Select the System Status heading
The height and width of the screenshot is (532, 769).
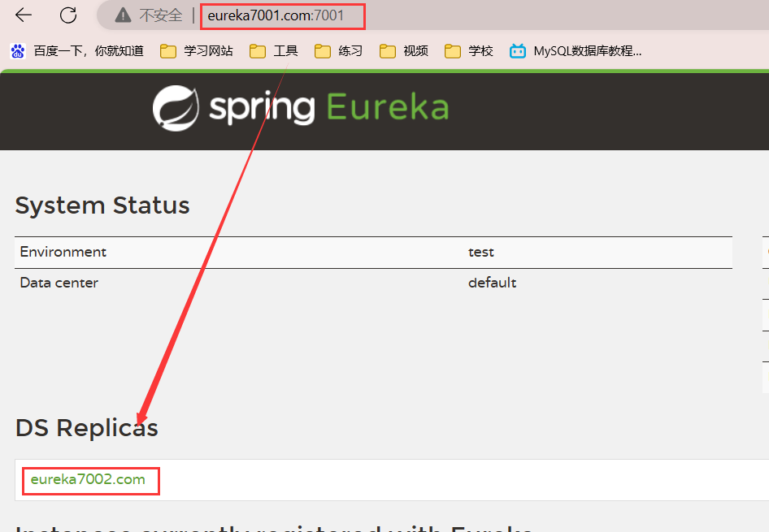pos(102,205)
